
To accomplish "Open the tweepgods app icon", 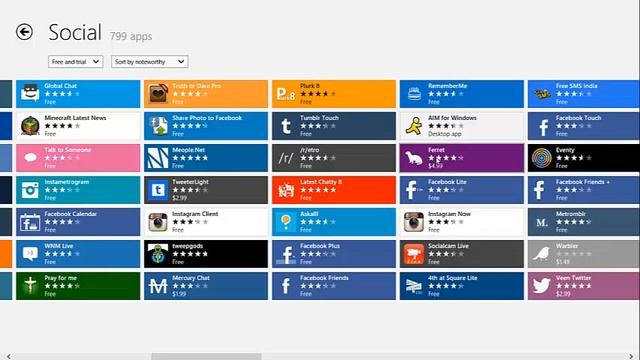I will click(x=158, y=254).
